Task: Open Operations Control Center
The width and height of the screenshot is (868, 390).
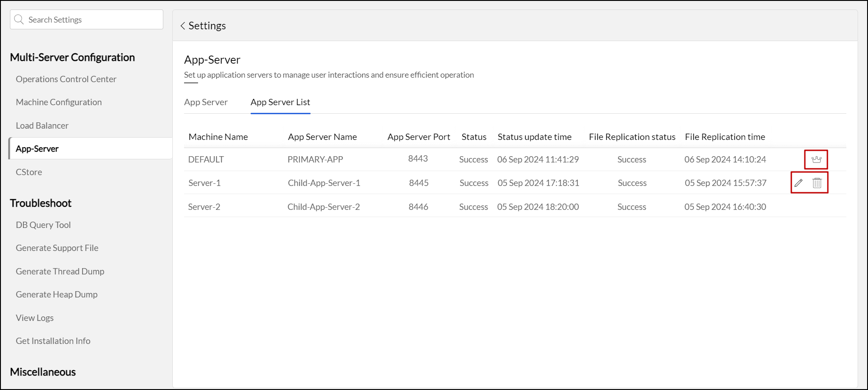Action: point(66,79)
